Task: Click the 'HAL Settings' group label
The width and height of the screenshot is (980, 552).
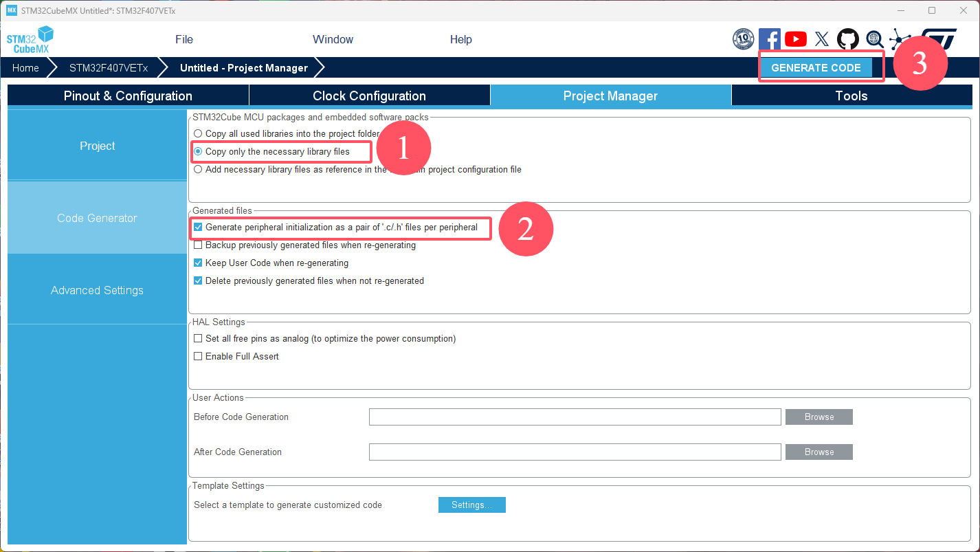Action: coord(219,322)
